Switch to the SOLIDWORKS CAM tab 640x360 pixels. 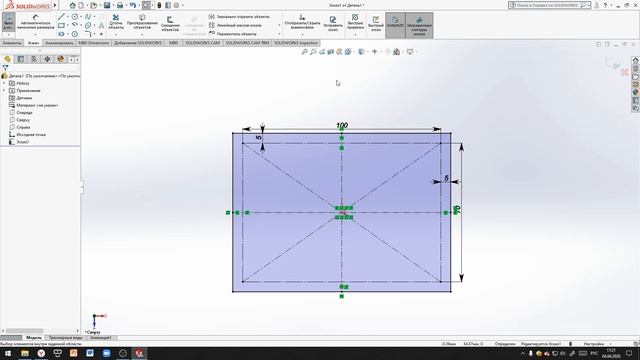click(x=202, y=43)
